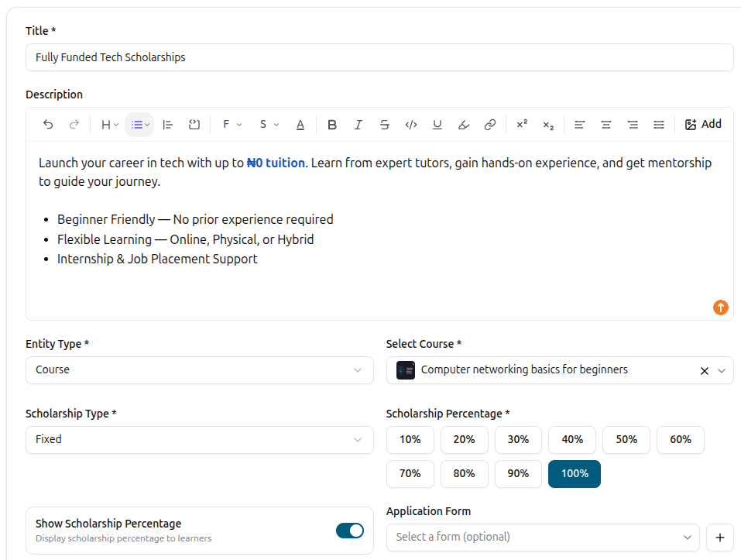Open the heading style menu
Image resolution: width=741 pixels, height=560 pixels.
(x=110, y=125)
